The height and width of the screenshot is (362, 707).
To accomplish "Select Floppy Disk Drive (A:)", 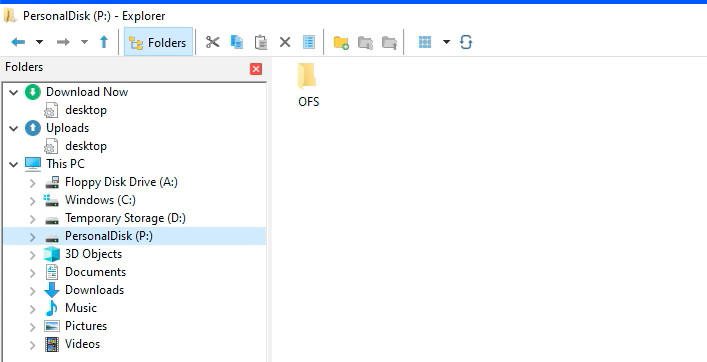I will 121,182.
